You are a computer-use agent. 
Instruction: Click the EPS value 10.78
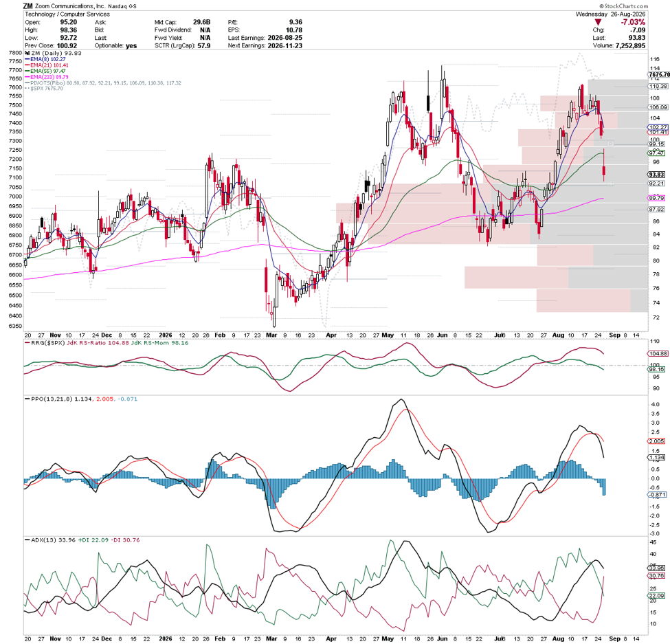click(x=294, y=30)
